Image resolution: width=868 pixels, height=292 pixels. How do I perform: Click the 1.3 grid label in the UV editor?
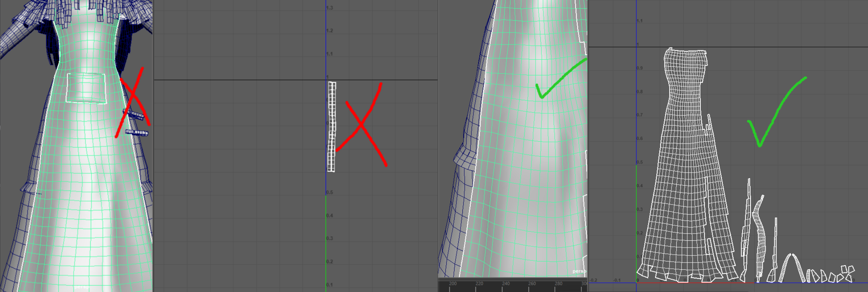coord(330,8)
